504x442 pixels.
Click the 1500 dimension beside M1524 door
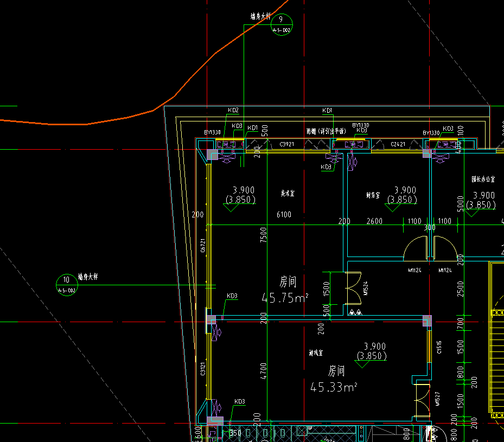326,289
